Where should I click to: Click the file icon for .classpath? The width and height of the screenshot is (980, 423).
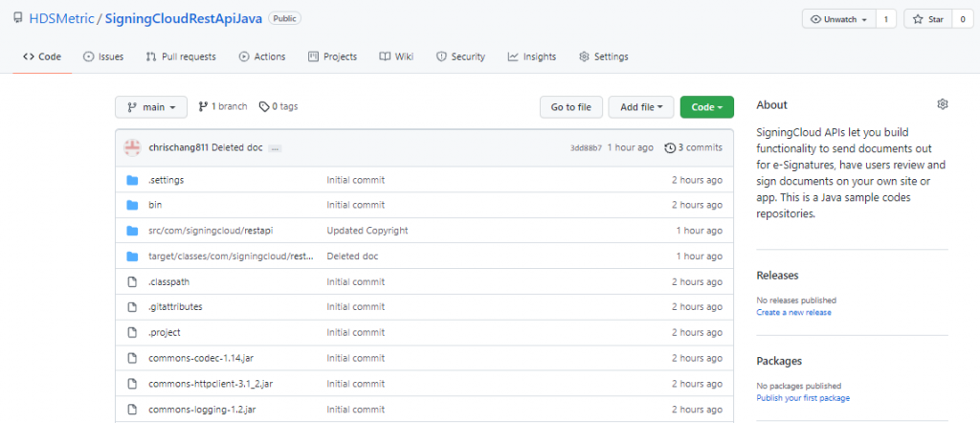pos(132,281)
